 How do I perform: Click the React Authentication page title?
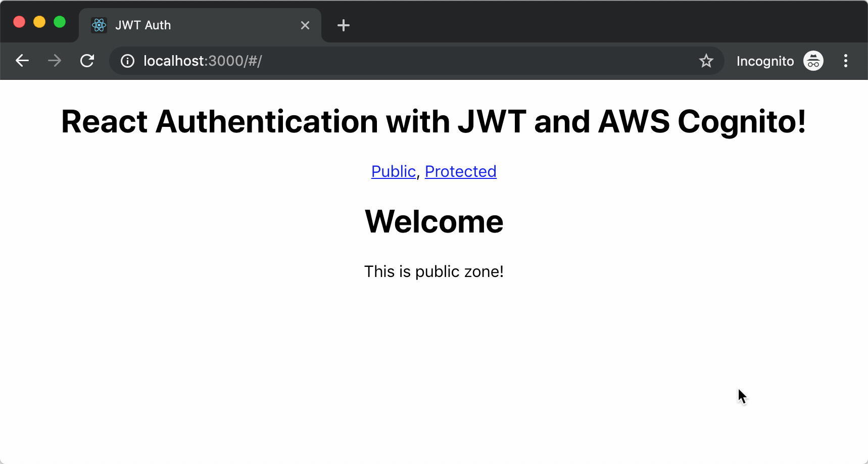pyautogui.click(x=434, y=122)
